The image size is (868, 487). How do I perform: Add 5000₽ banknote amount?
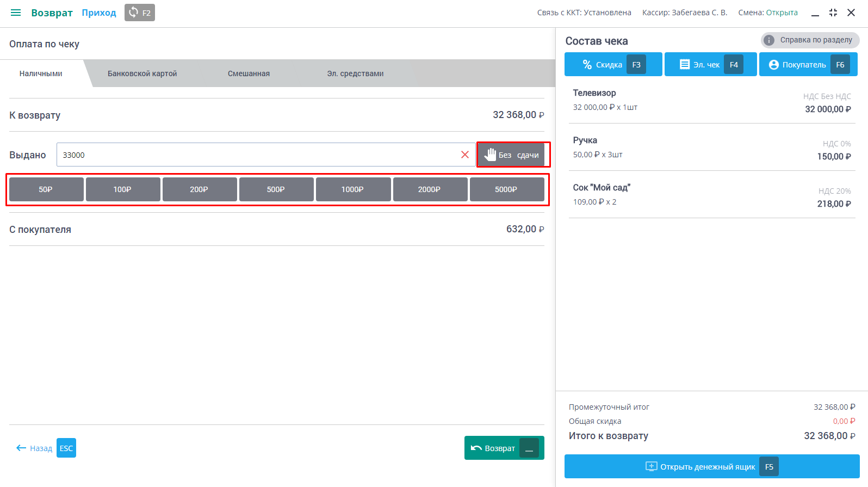pos(507,189)
